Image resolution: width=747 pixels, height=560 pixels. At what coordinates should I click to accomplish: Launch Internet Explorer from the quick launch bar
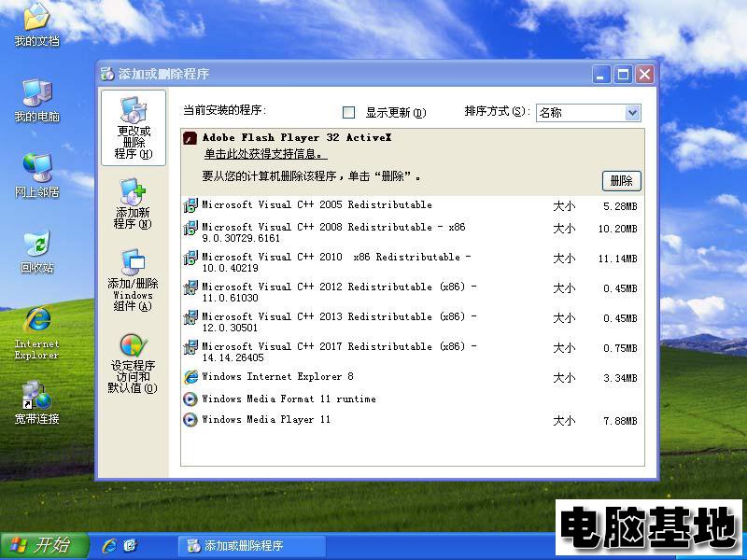tap(109, 545)
